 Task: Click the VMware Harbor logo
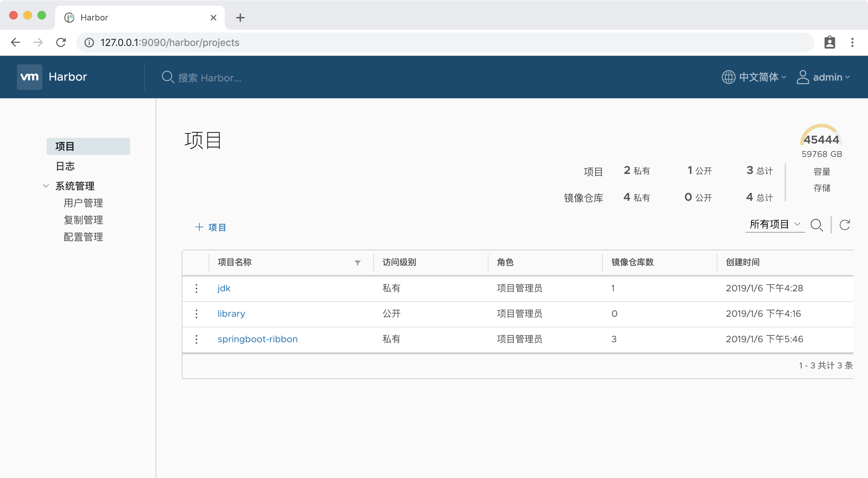pos(30,77)
